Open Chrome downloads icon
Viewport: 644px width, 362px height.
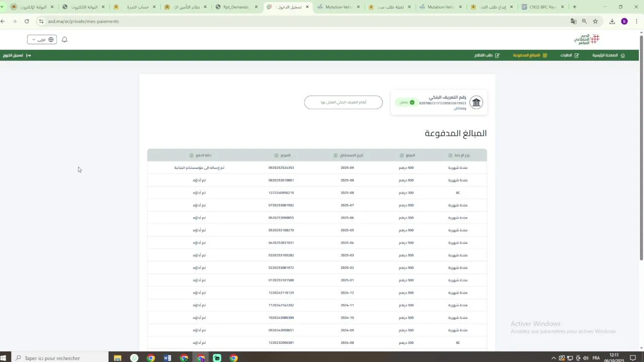pos(612,22)
